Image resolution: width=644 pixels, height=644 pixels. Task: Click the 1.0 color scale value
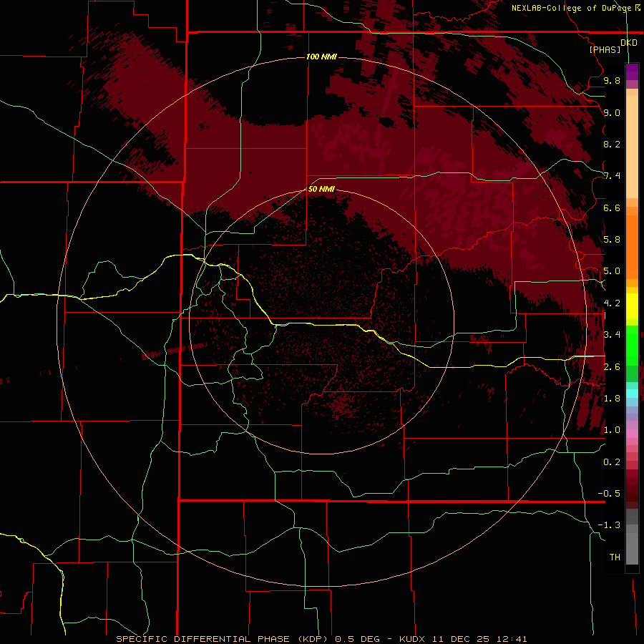click(612, 429)
